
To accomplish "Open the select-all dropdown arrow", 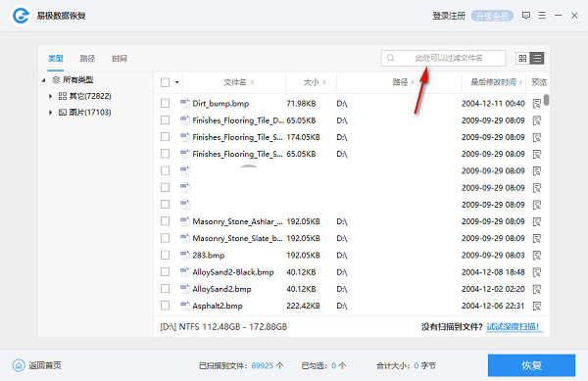I will 176,82.
